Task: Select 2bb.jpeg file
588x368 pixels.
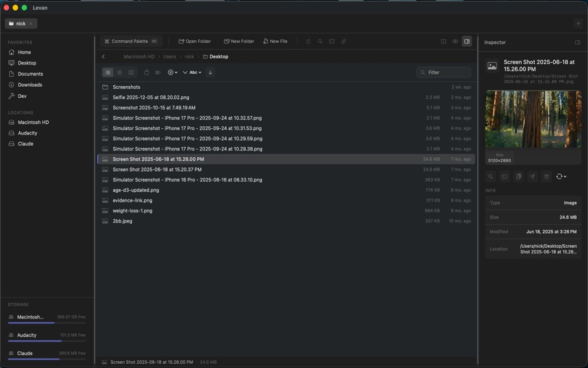Action: pyautogui.click(x=286, y=221)
